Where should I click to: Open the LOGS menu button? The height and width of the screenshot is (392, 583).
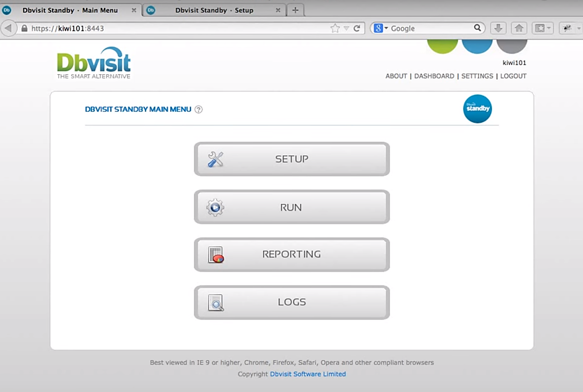[291, 303]
